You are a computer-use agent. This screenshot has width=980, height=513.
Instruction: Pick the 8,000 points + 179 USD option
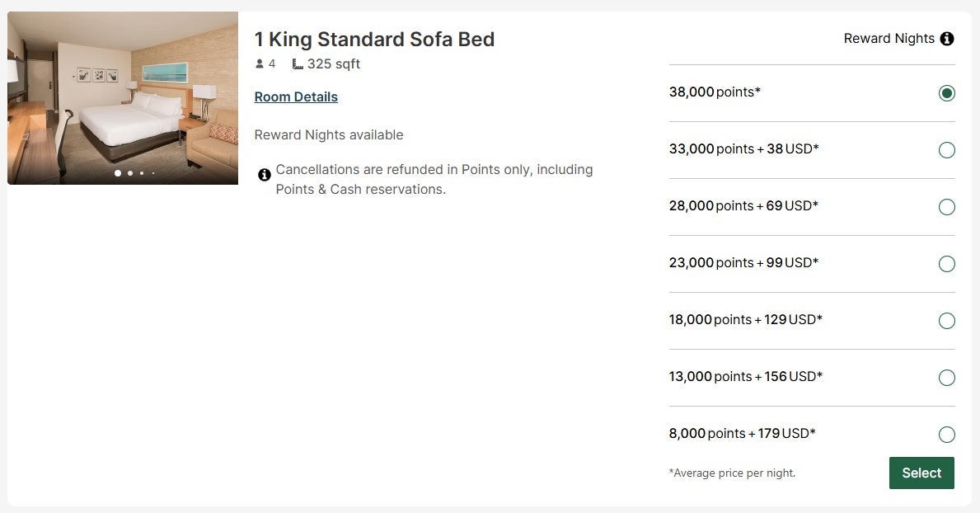946,434
